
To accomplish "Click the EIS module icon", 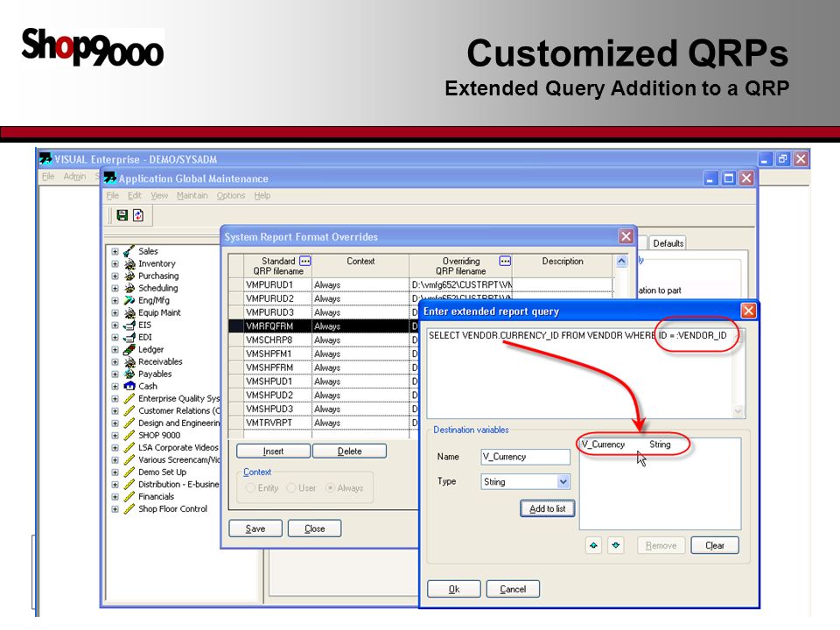I will 129,325.
